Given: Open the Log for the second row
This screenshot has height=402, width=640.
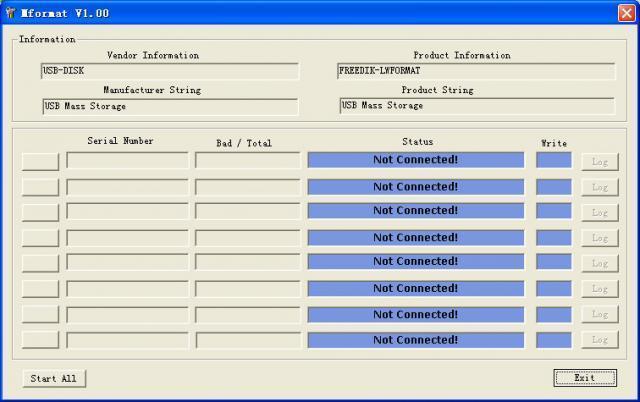Looking at the screenshot, I should click(x=600, y=187).
